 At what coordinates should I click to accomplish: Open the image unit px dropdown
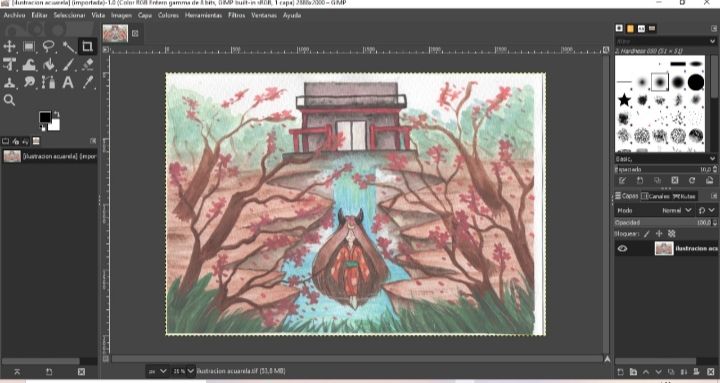point(158,371)
